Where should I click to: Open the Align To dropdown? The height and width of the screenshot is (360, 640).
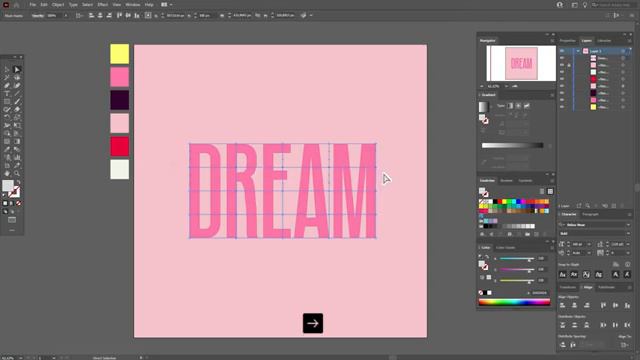point(624,345)
